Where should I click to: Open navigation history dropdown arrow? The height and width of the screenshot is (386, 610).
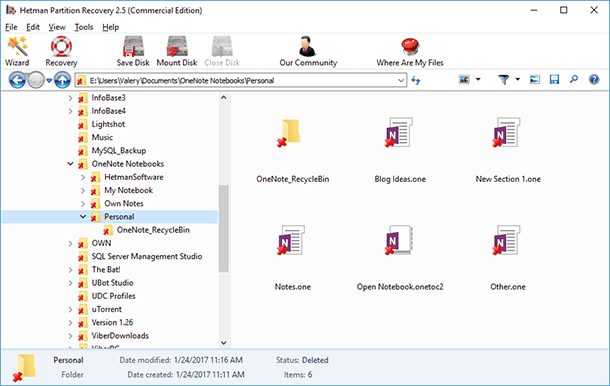[x=49, y=81]
